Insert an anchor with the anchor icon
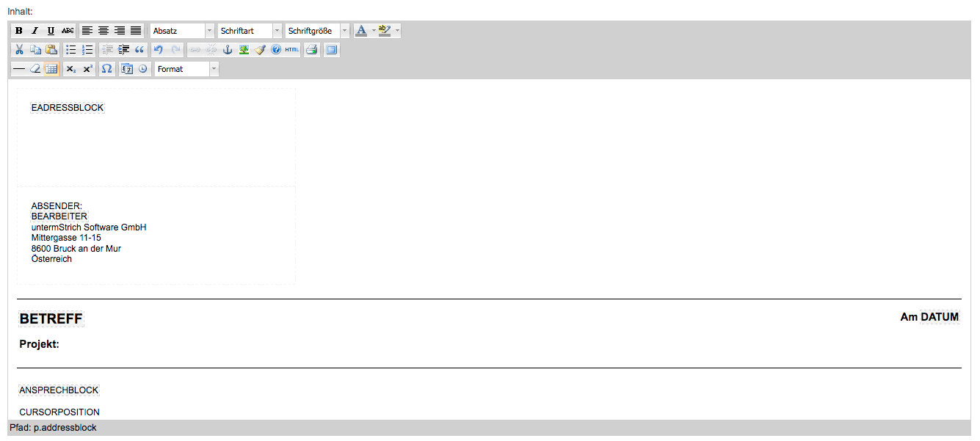This screenshot has width=980, height=441. [228, 50]
